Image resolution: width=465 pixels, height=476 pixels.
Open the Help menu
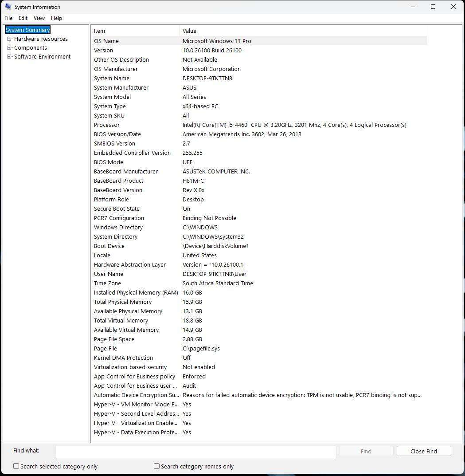click(56, 18)
